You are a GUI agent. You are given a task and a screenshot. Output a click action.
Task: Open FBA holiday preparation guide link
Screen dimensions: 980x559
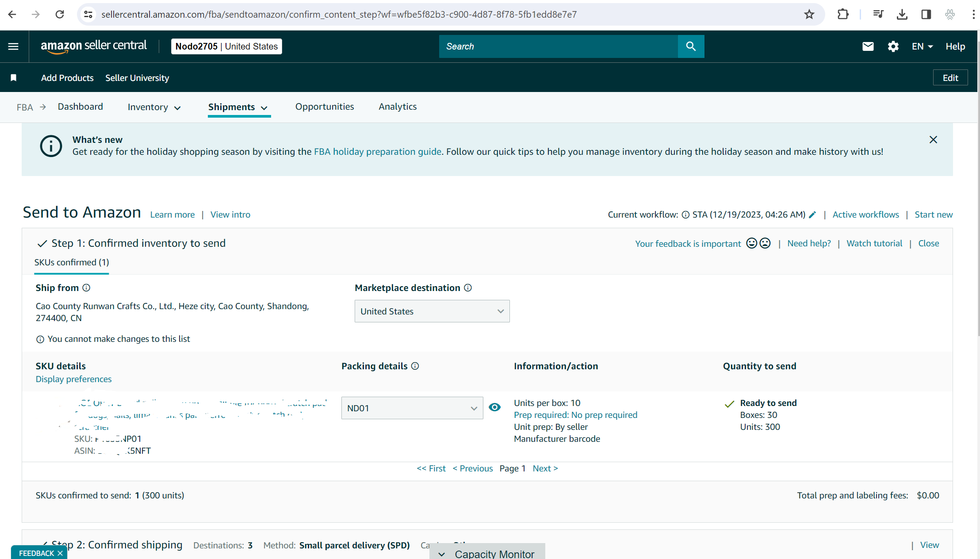(x=378, y=152)
